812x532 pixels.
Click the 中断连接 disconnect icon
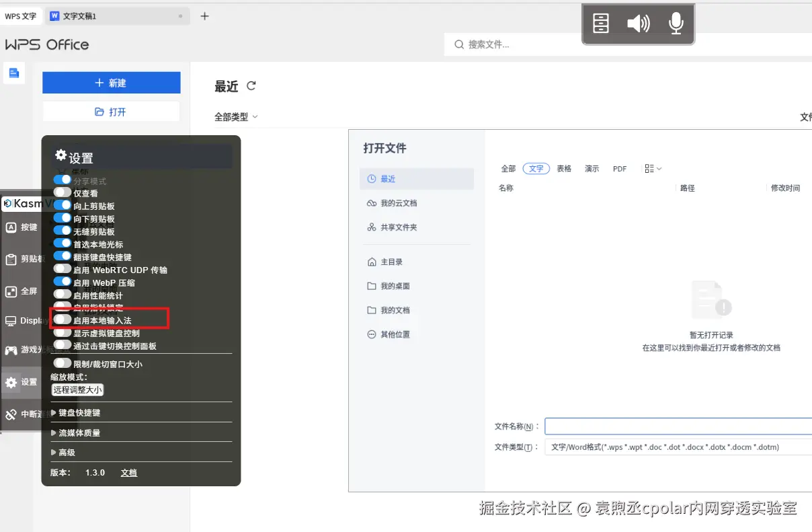[x=11, y=414]
